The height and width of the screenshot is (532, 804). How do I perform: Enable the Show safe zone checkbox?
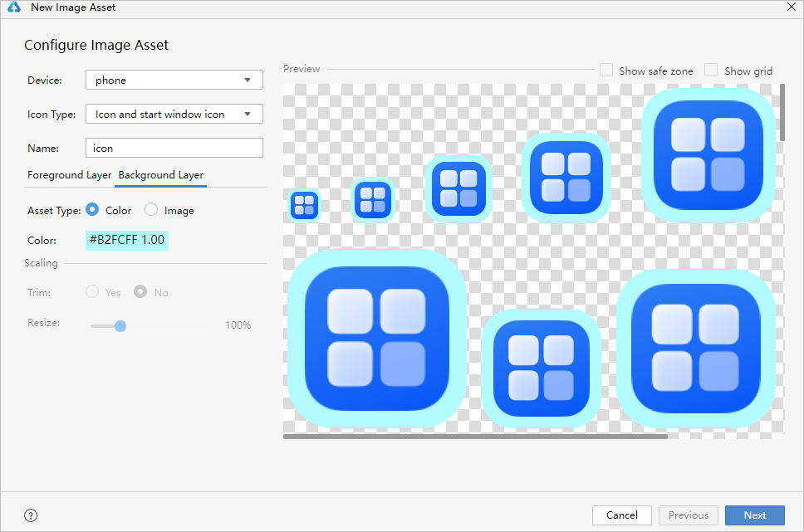606,71
